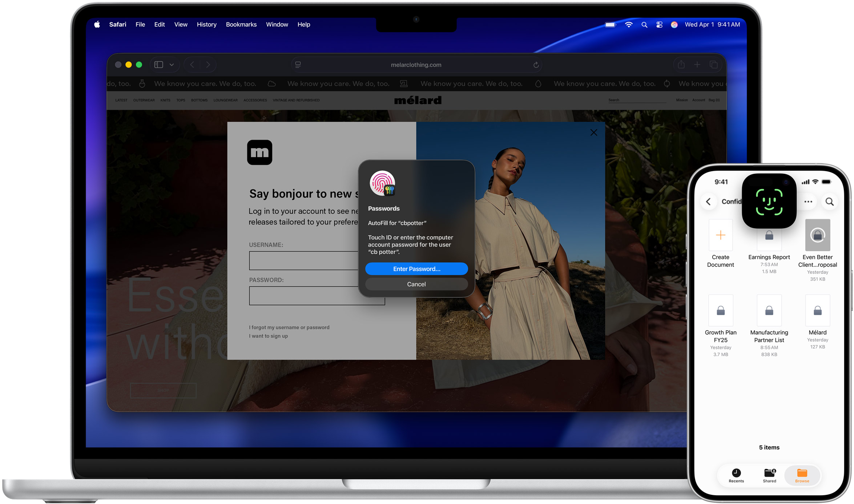The height and width of the screenshot is (504, 854).
Task: Toggle the Safari sidebar
Action: click(158, 65)
